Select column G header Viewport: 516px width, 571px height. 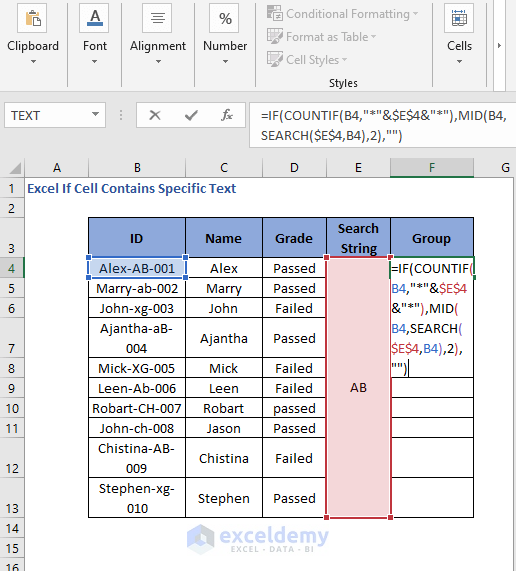pyautogui.click(x=495, y=168)
